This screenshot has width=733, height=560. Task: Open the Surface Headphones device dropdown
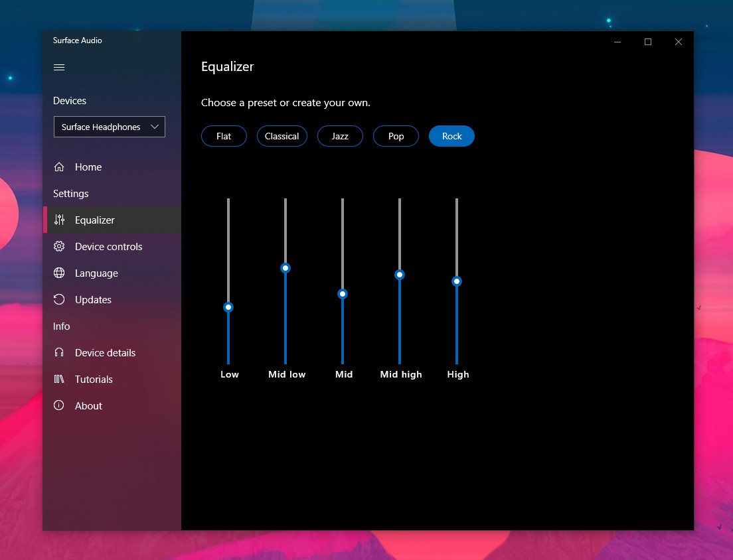pos(110,127)
